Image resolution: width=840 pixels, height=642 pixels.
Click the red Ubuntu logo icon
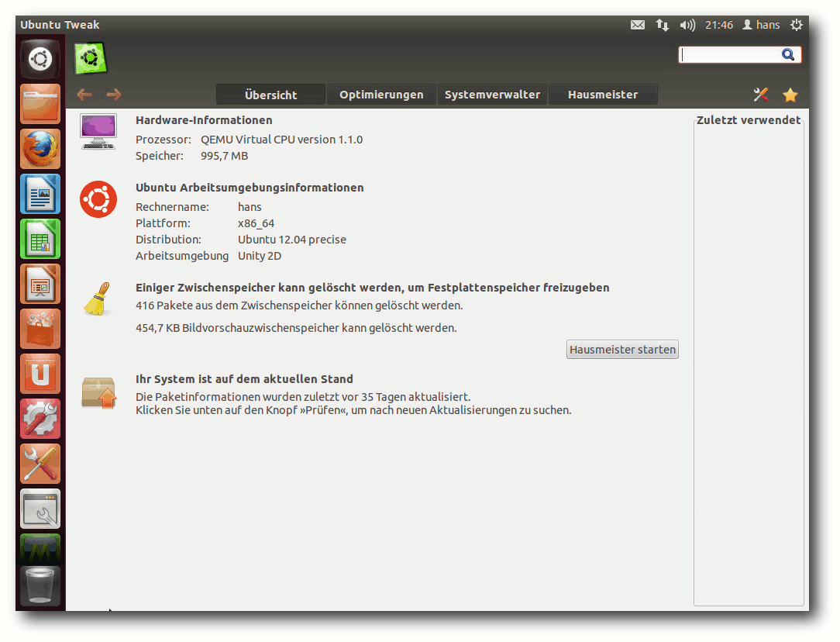[98, 199]
